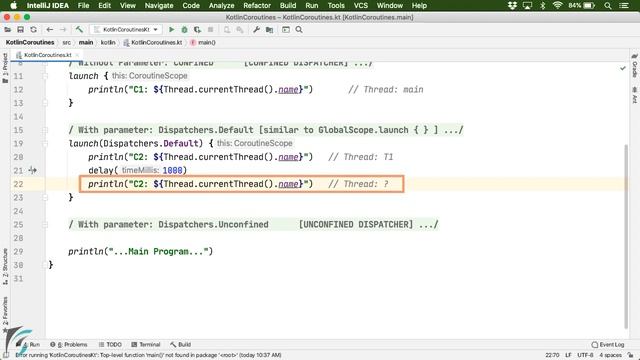Click the Open folder toolbar icon
The height and width of the screenshot is (360, 640).
7,29
